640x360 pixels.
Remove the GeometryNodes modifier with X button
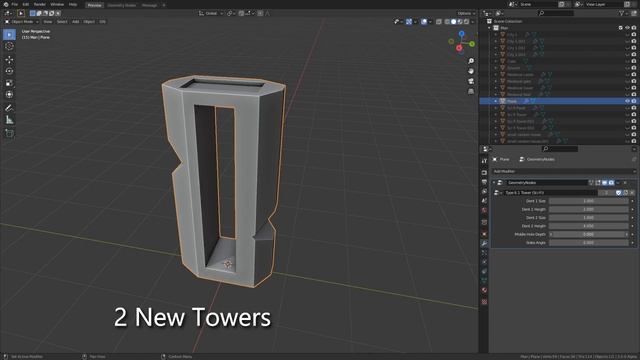coord(625,183)
